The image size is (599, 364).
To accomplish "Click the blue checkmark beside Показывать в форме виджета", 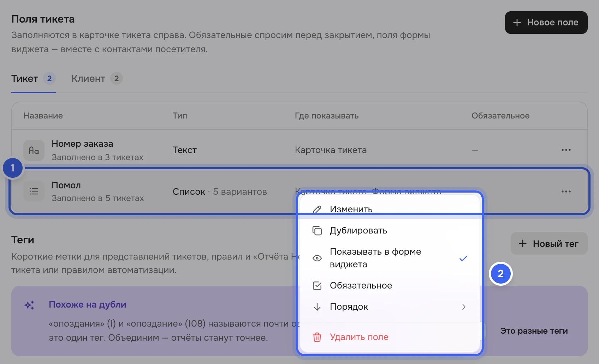I will pos(463,259).
